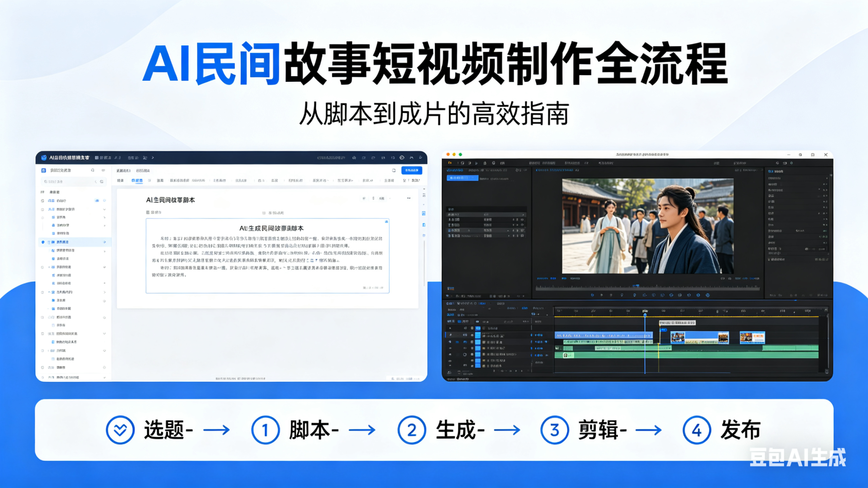This screenshot has width=868, height=488.
Task: Click the solid blue icon on the document's right strip
Action: tap(424, 225)
